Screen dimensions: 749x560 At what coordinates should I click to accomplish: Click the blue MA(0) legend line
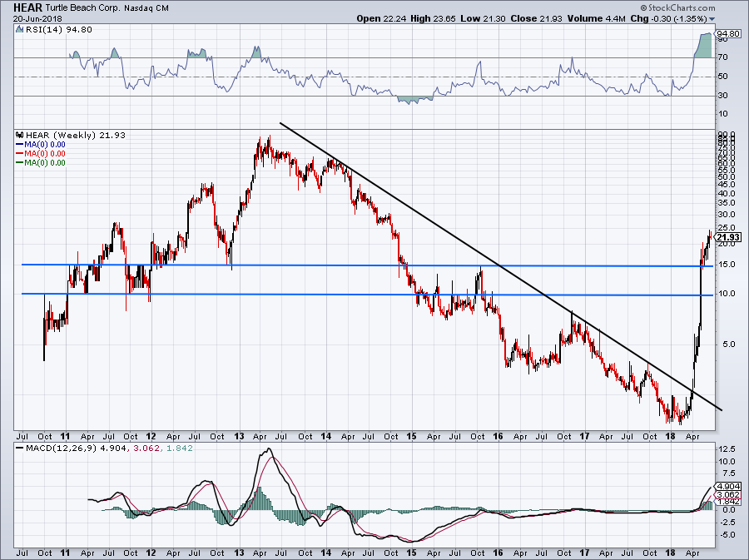[x=19, y=144]
